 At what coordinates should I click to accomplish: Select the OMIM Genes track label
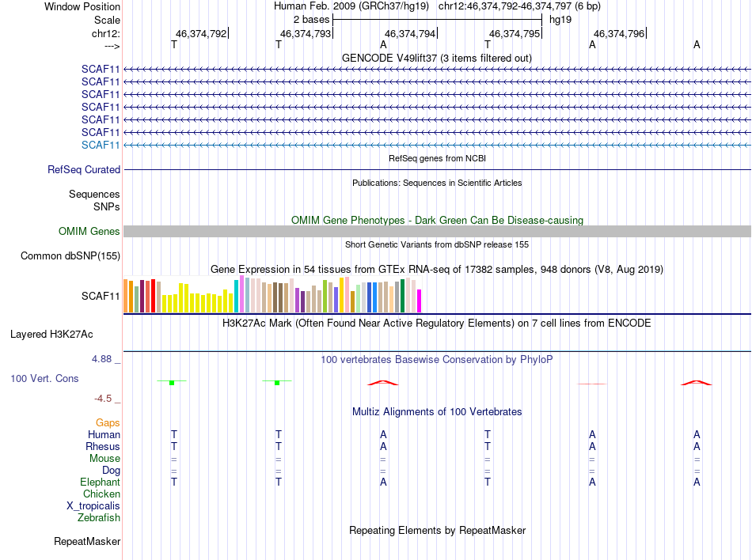[89, 232]
